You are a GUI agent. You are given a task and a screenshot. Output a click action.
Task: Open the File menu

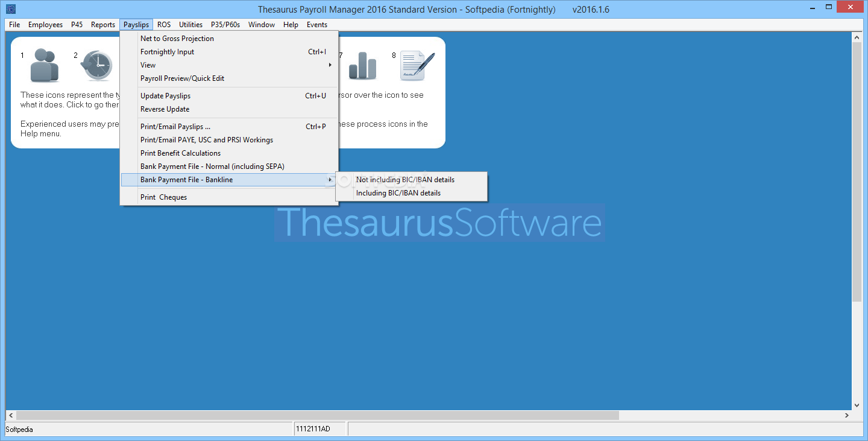[14, 25]
